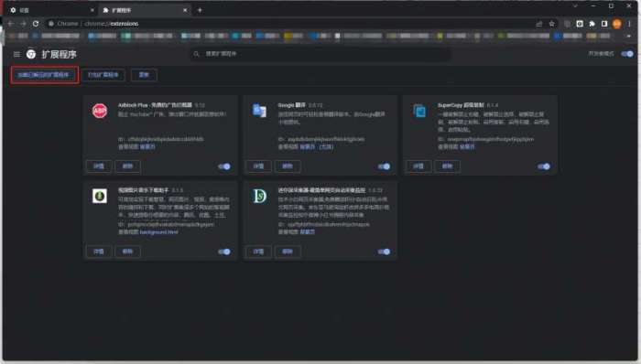Click the Adblock Plus ABP icon
This screenshot has width=641, height=364.
(100, 111)
